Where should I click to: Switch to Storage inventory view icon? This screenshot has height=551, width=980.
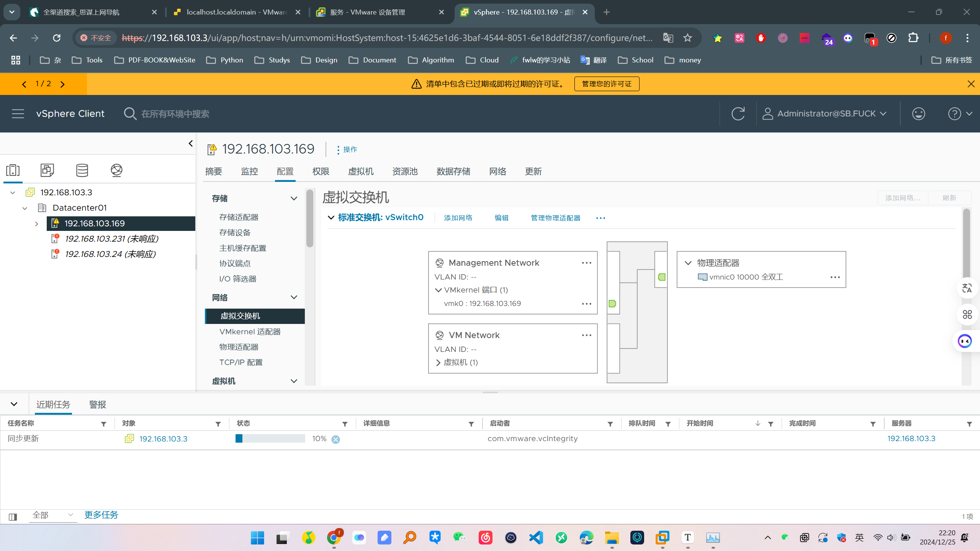[82, 170]
